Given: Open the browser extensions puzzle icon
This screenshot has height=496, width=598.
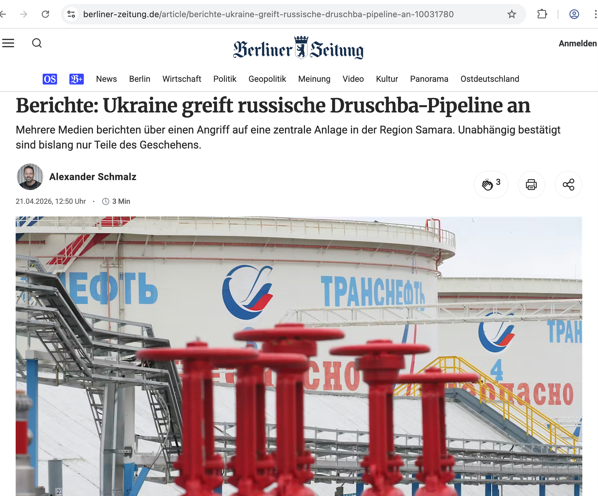Looking at the screenshot, I should pos(542,14).
